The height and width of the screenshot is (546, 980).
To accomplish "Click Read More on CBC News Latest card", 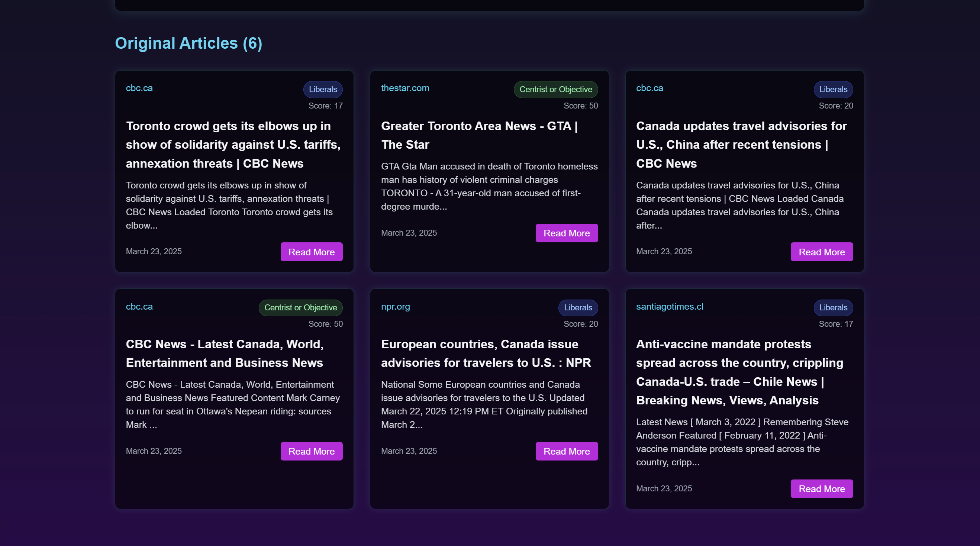I will point(311,451).
